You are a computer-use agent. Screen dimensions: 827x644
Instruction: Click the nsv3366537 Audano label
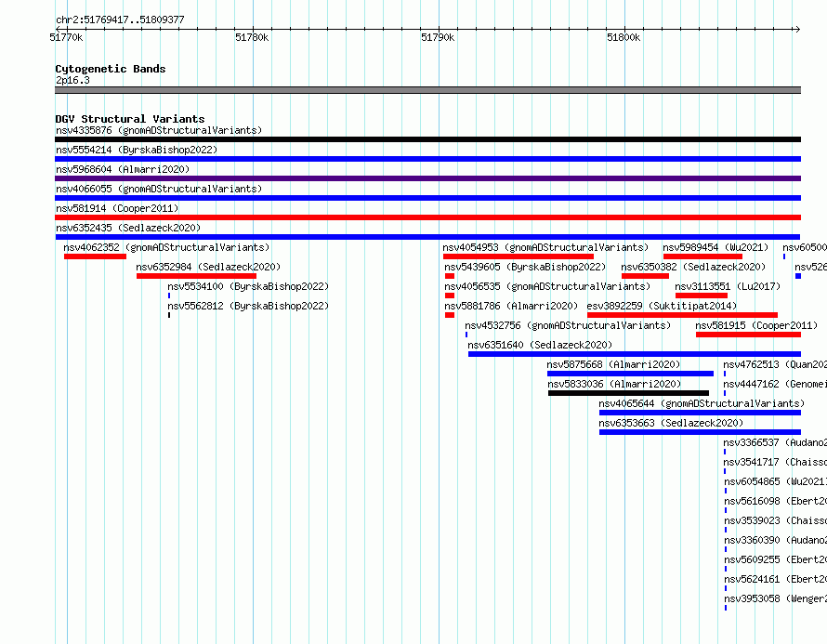[775, 442]
